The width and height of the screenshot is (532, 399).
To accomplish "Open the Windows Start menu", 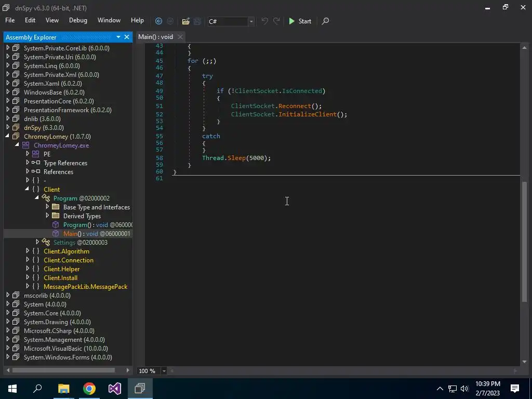I will coord(12,388).
